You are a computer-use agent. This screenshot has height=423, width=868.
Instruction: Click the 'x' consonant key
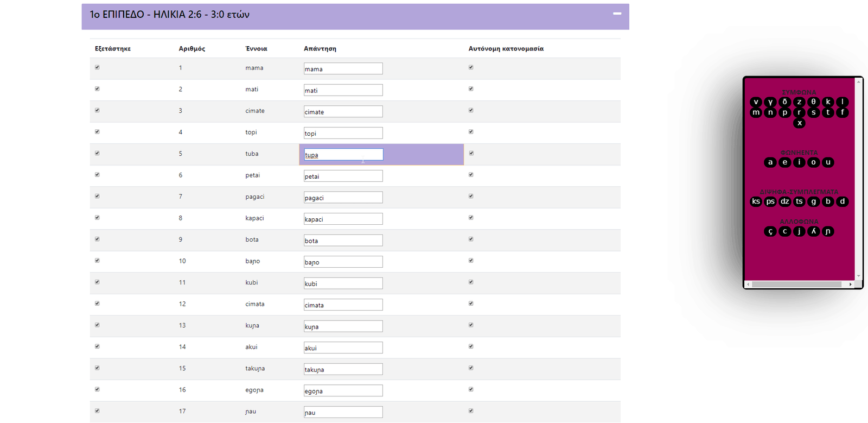[799, 123]
